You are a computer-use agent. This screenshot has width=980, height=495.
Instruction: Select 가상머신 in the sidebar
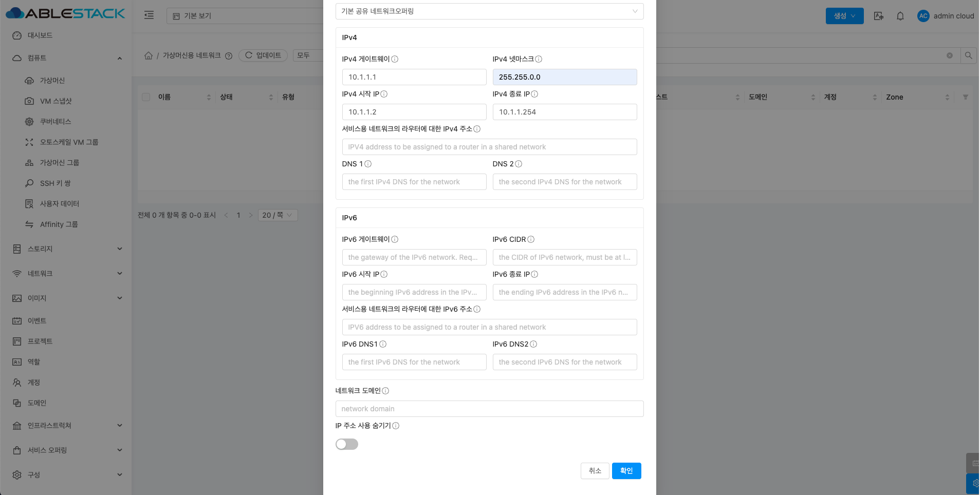52,81
